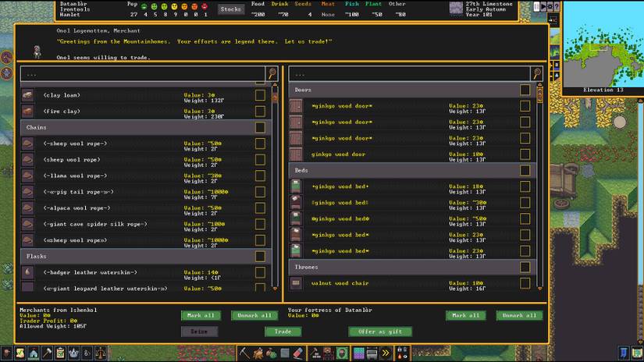
Task: Click the fortress goods search magnifier icon
Action: point(537,74)
